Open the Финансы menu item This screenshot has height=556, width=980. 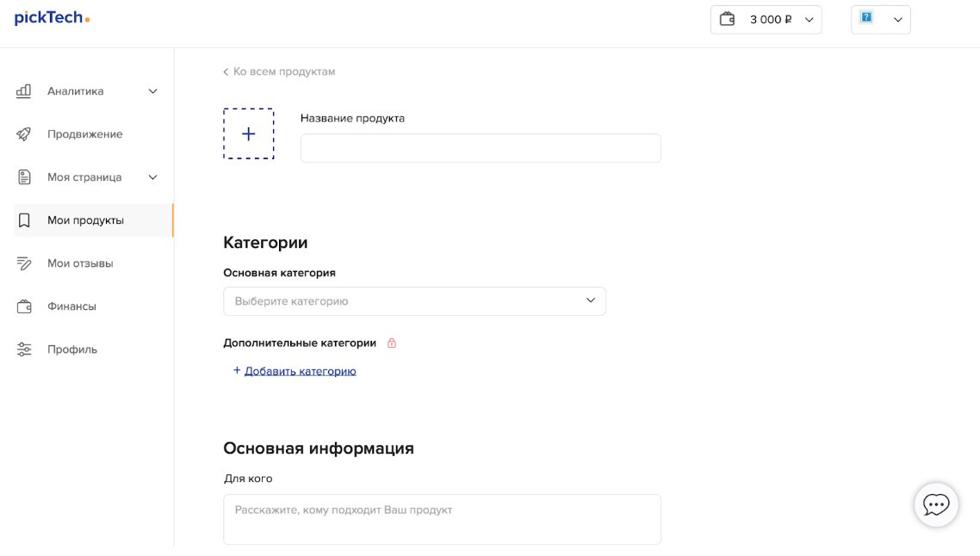click(x=71, y=306)
